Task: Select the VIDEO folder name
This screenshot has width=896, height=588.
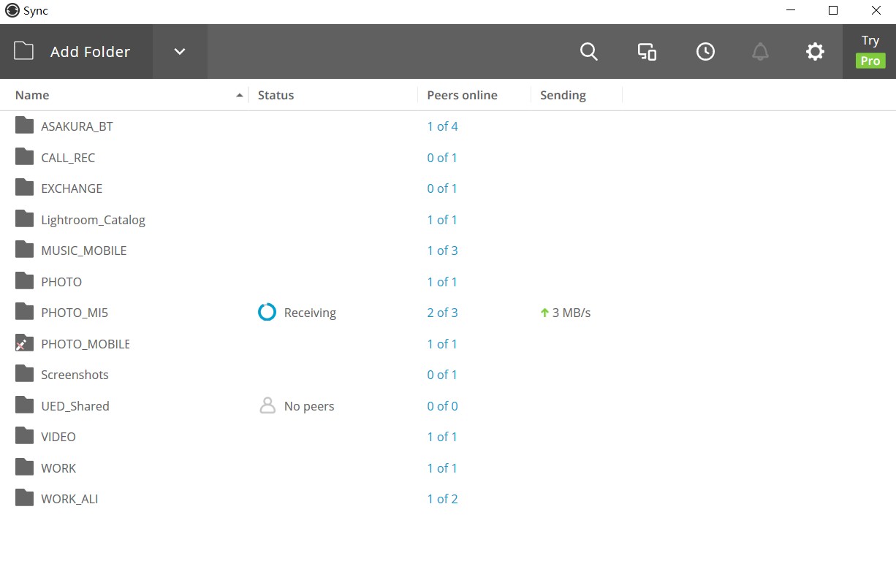Action: [x=58, y=437]
